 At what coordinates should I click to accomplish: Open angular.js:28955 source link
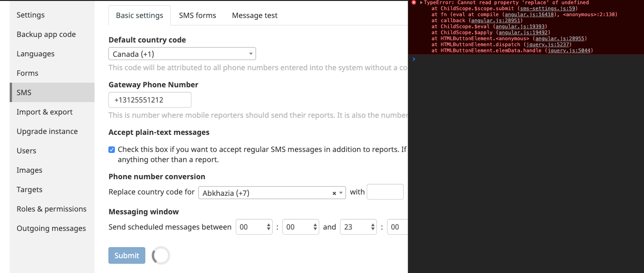(x=560, y=38)
